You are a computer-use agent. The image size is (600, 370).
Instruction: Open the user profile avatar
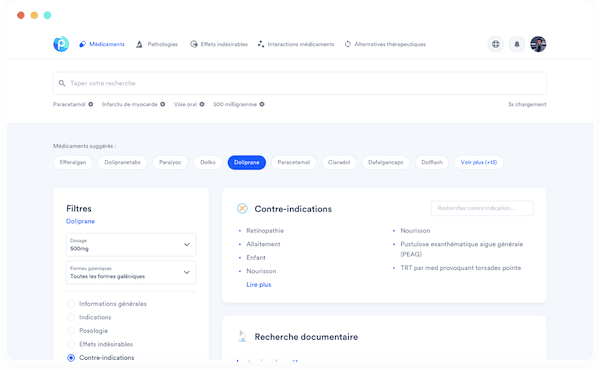click(538, 44)
